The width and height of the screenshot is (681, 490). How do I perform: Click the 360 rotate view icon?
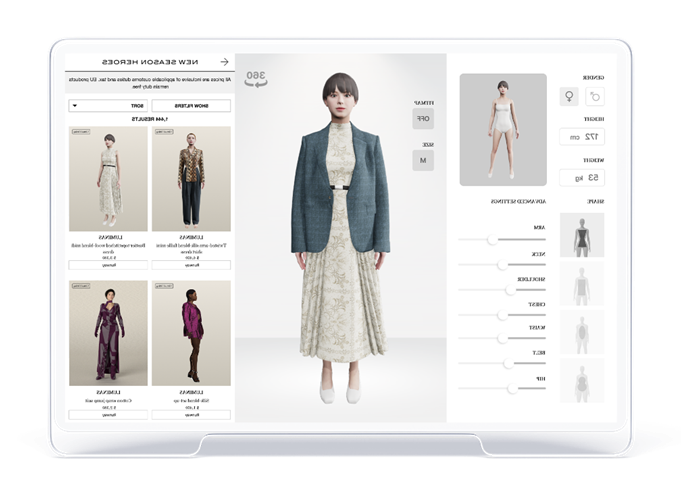[x=256, y=80]
